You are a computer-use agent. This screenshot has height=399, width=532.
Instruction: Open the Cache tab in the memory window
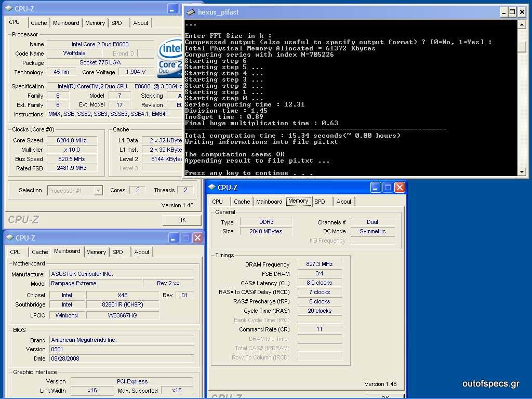[x=242, y=202]
